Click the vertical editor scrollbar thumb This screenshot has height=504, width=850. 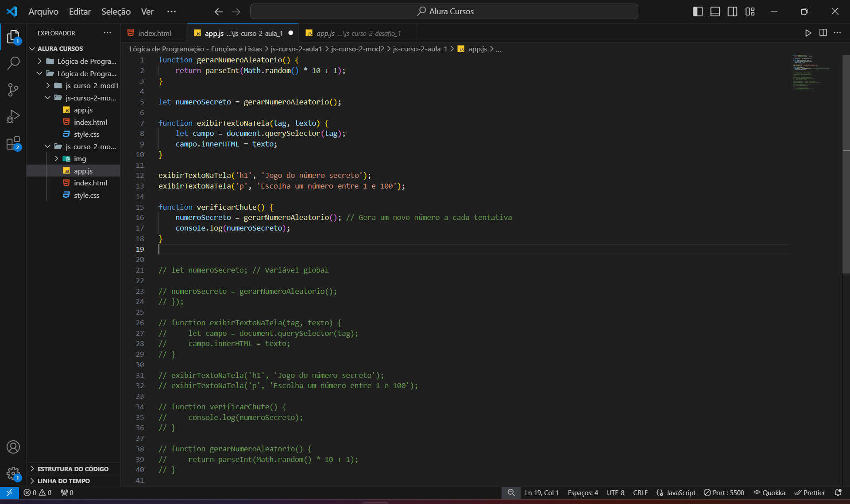pos(846,164)
